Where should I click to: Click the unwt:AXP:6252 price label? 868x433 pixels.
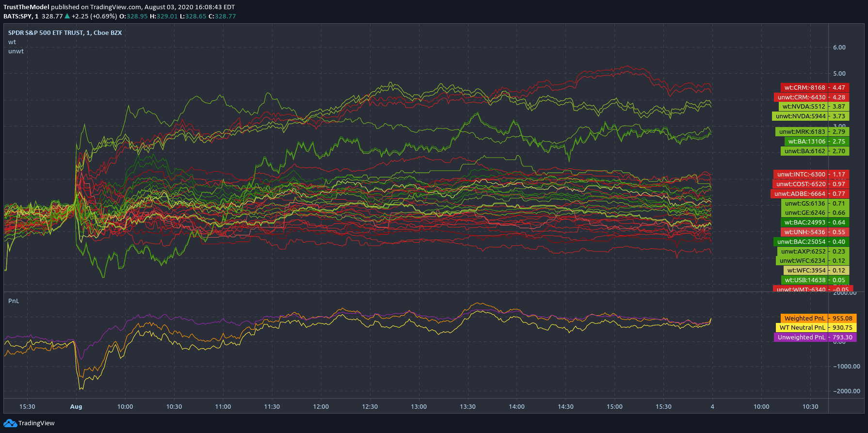click(813, 252)
